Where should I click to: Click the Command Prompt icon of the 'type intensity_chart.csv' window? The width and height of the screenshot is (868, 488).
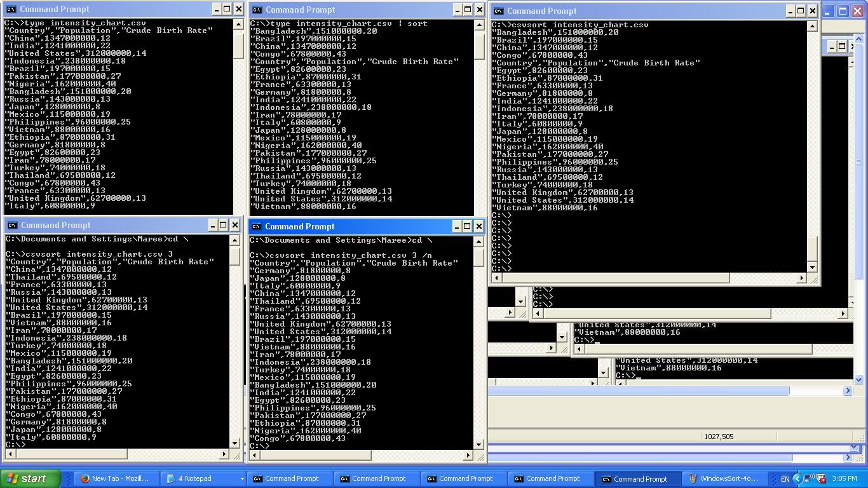pos(11,9)
